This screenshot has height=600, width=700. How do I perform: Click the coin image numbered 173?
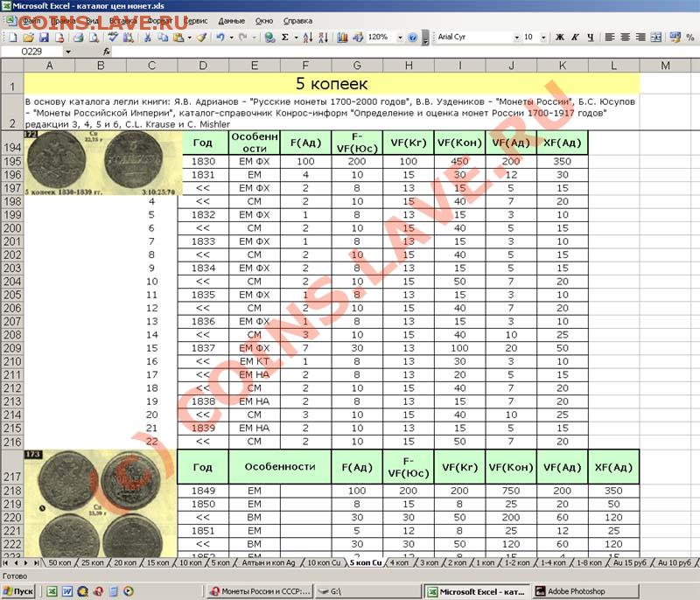tap(101, 504)
